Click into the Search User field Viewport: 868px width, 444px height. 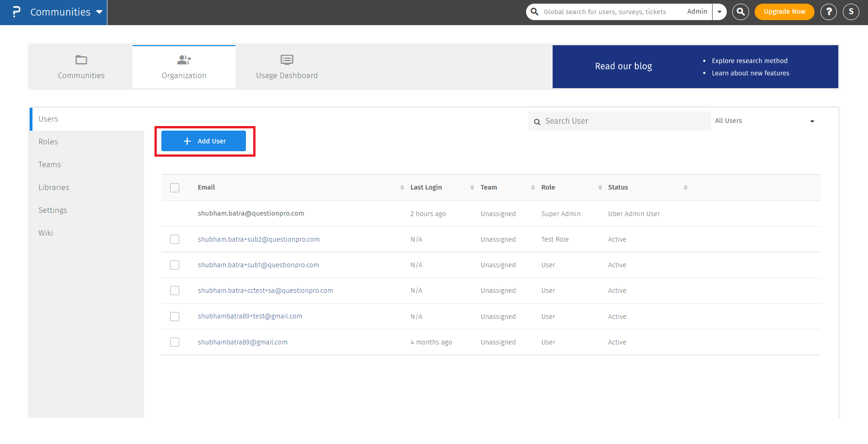click(x=624, y=121)
